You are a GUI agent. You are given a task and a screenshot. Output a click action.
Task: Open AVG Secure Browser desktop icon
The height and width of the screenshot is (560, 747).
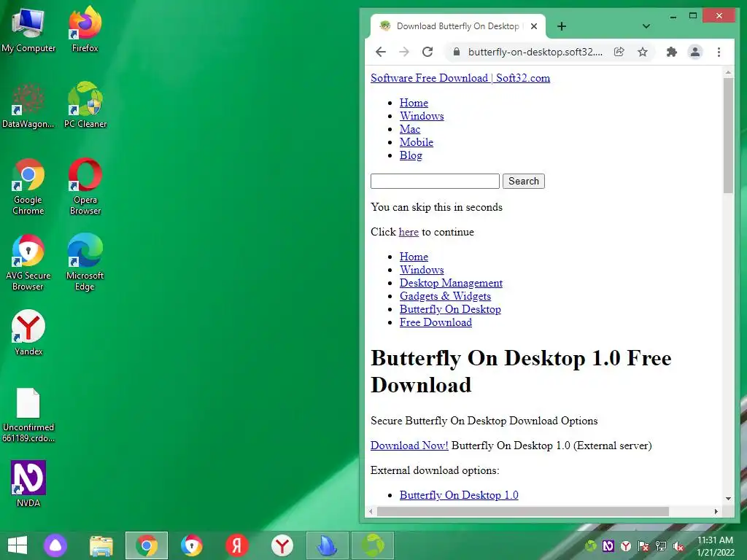[x=28, y=262]
